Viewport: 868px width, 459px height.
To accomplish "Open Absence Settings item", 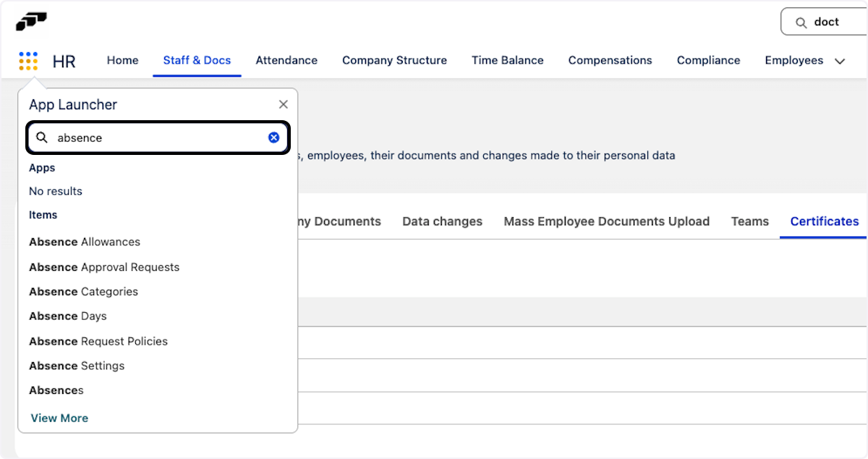I will [77, 366].
